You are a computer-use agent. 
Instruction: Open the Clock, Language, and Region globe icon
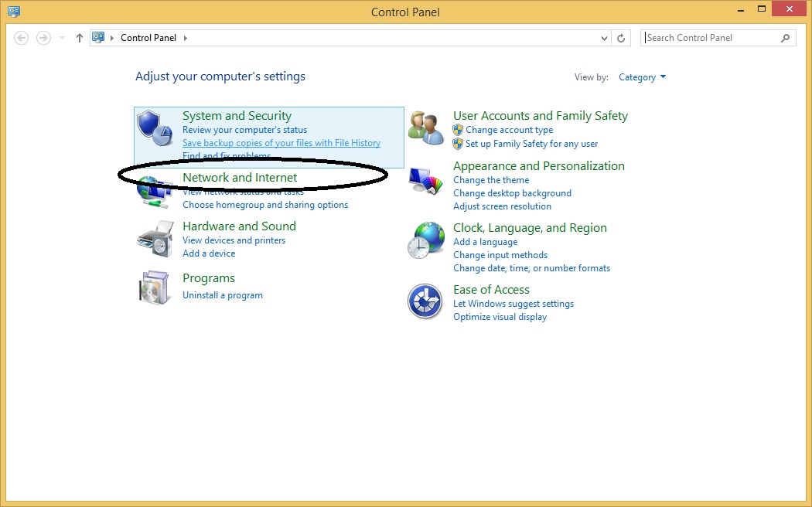click(x=425, y=240)
